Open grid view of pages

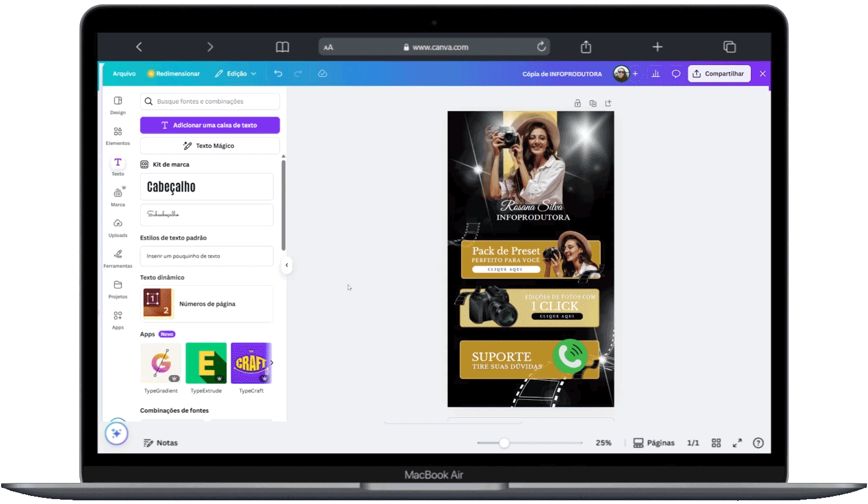point(716,443)
